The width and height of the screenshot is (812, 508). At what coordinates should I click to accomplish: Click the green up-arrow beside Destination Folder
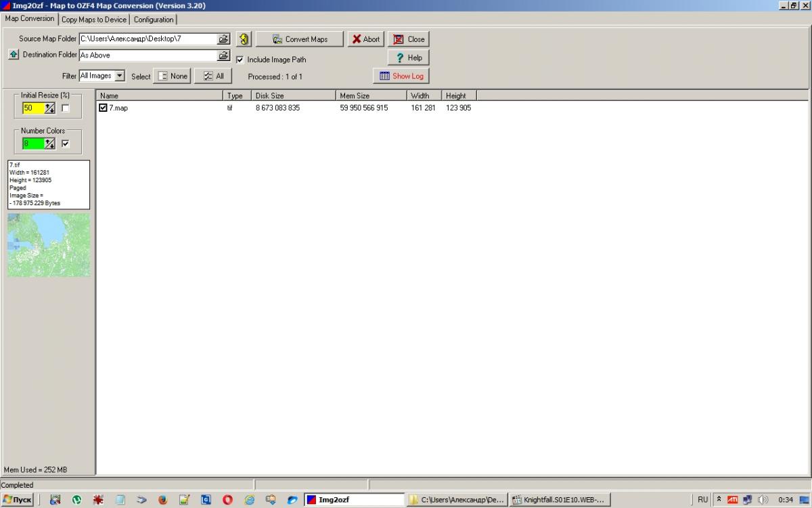pos(14,55)
